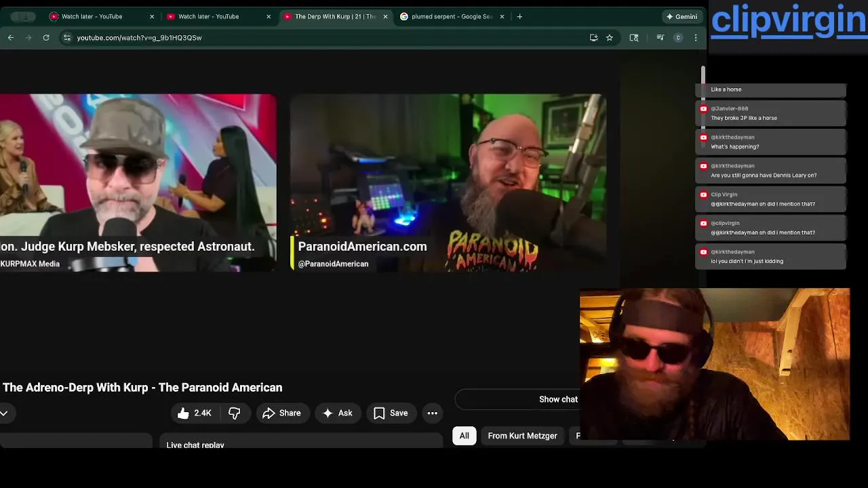Screen dimensions: 868x488
Task: Click YouTube icon beside Clip Virgin chat message
Action: click(x=703, y=195)
